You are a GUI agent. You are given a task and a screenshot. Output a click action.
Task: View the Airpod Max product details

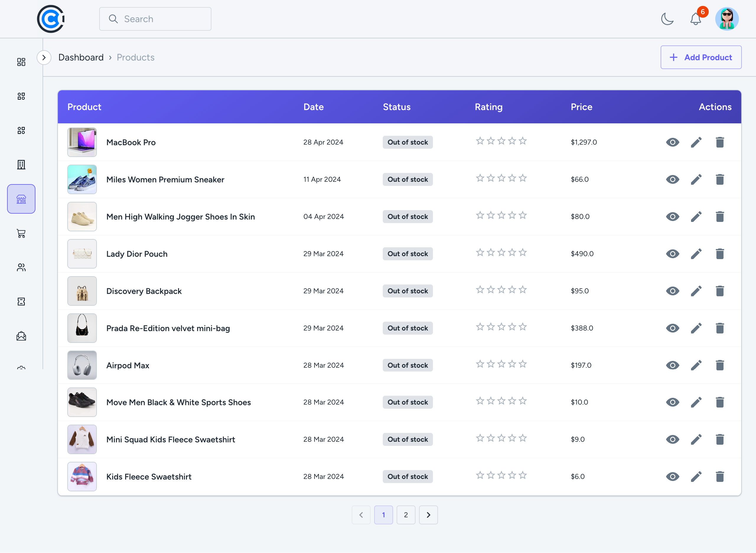pos(672,365)
